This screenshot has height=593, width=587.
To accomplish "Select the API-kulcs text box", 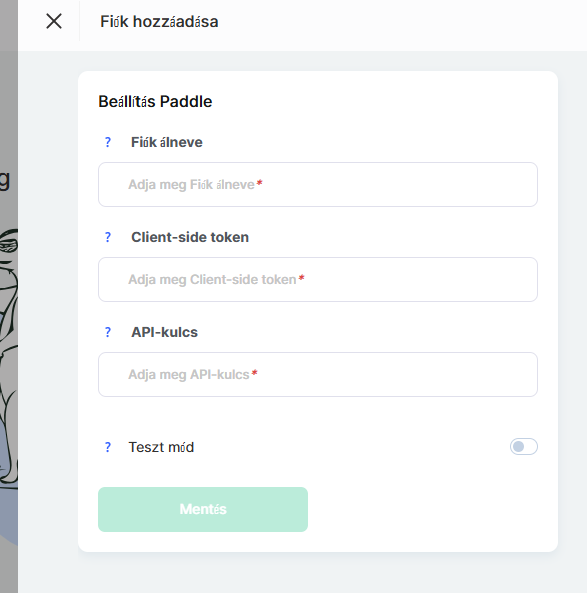I will click(x=318, y=374).
